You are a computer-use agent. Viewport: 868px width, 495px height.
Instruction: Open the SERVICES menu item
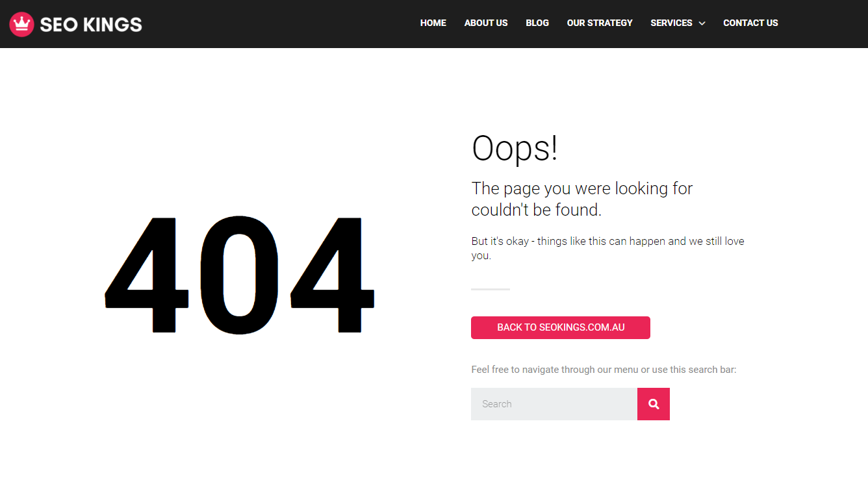pos(671,23)
